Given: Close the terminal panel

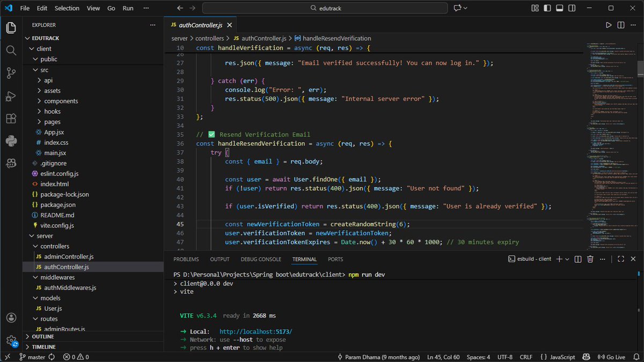Looking at the screenshot, I should click(633, 259).
